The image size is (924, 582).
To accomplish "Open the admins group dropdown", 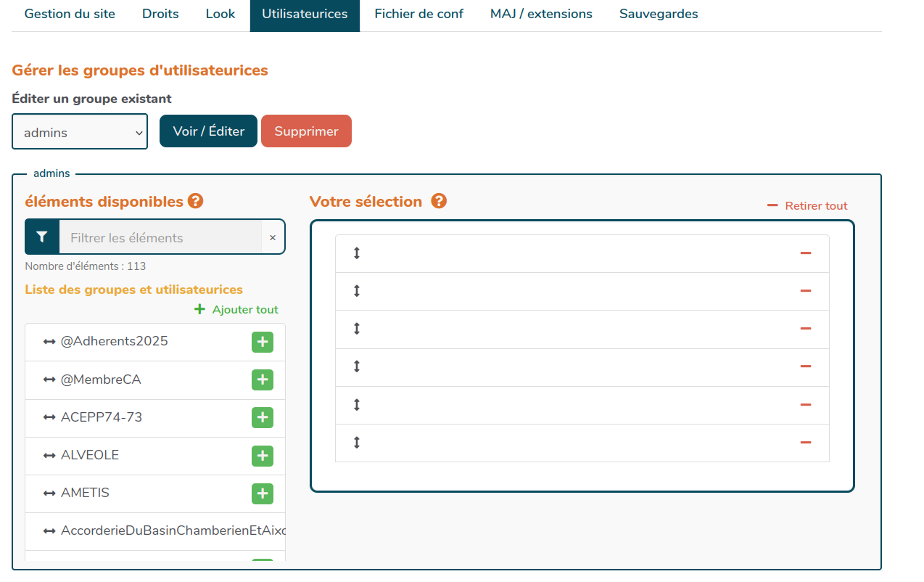I will coord(80,132).
